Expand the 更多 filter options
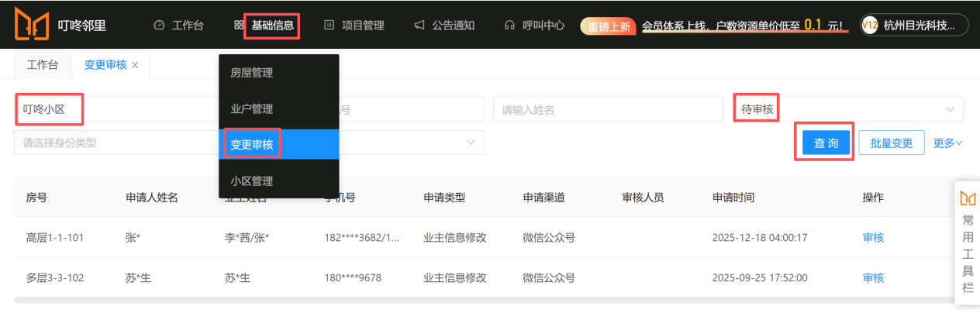This screenshot has width=980, height=313. (x=947, y=143)
